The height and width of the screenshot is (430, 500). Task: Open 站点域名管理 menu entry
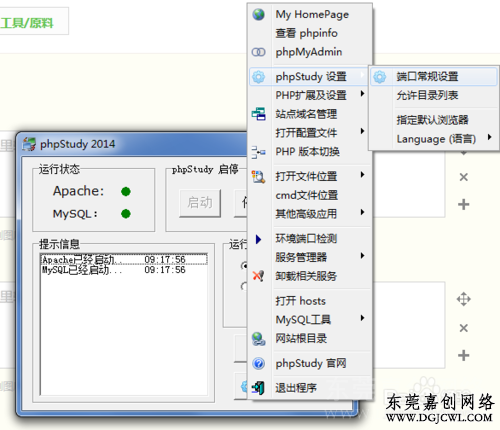(x=311, y=114)
